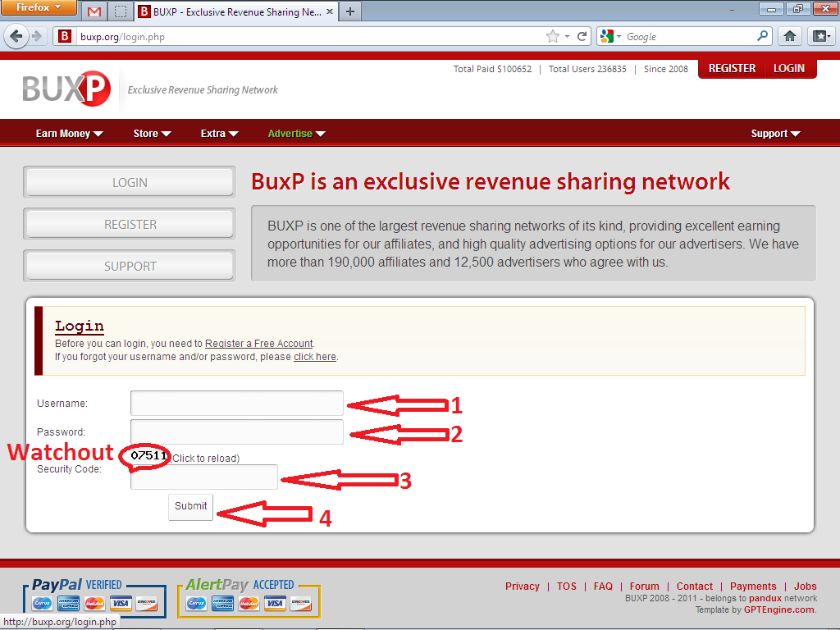Open the Privacy footer link
840x630 pixels.
[523, 586]
